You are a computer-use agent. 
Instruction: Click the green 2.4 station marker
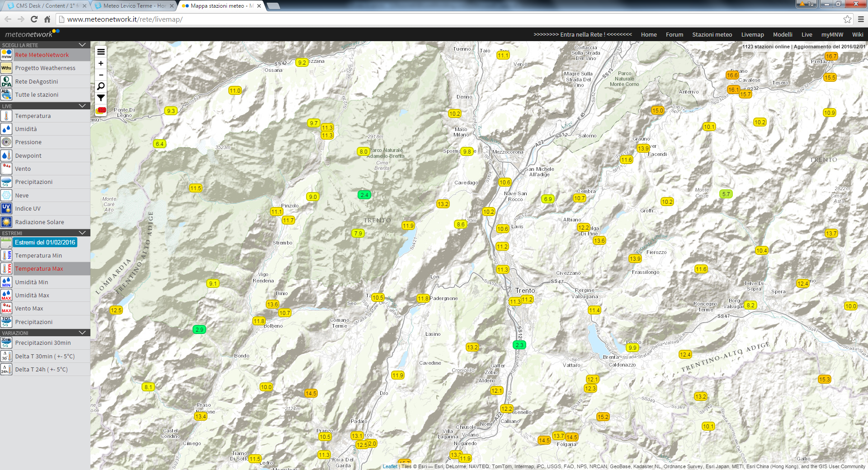(364, 195)
